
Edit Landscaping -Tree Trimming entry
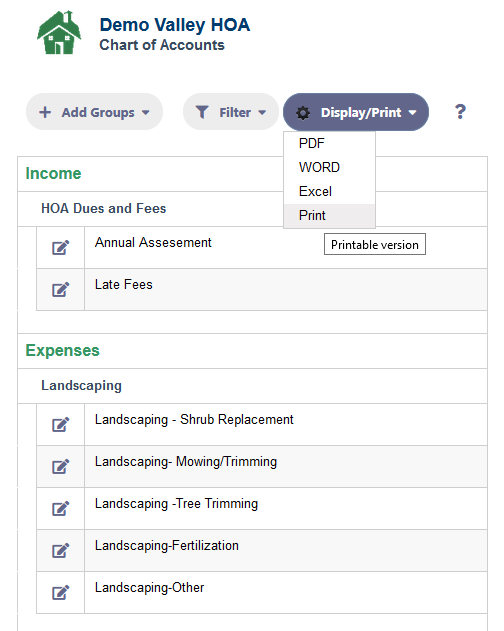(60, 509)
